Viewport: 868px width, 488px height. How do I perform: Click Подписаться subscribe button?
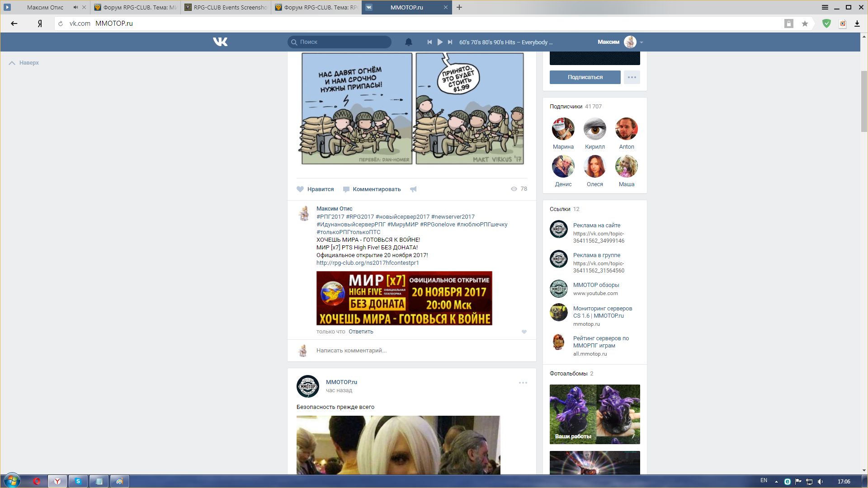585,77
